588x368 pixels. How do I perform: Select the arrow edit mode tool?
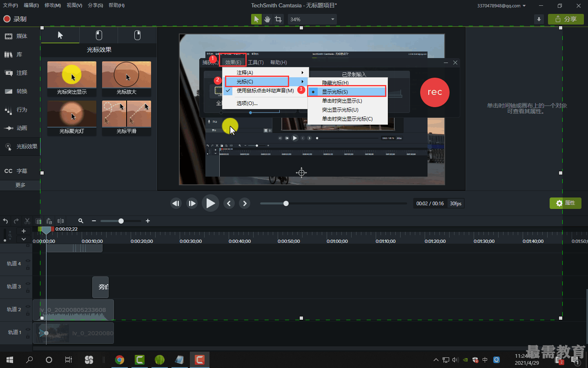tap(256, 19)
